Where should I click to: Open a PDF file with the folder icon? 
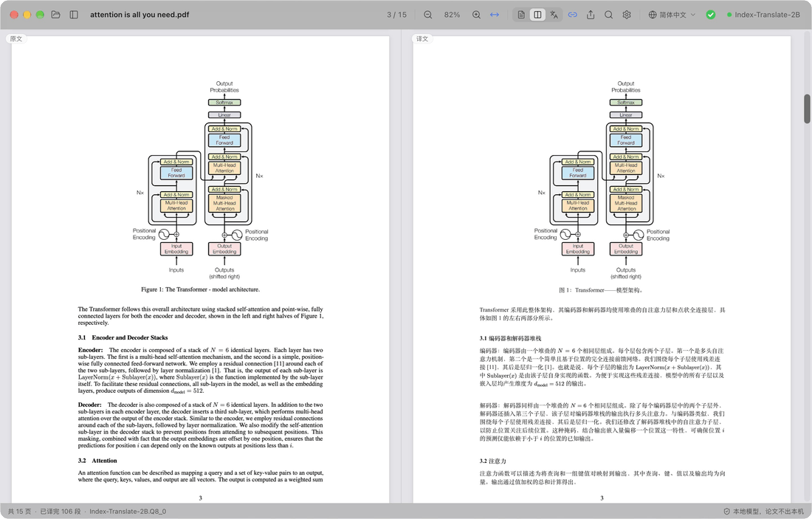click(56, 15)
